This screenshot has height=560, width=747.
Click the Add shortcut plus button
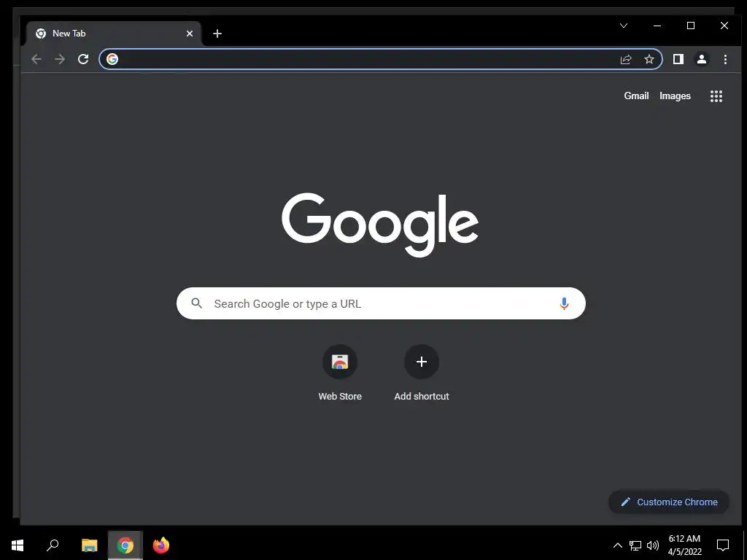(x=421, y=362)
